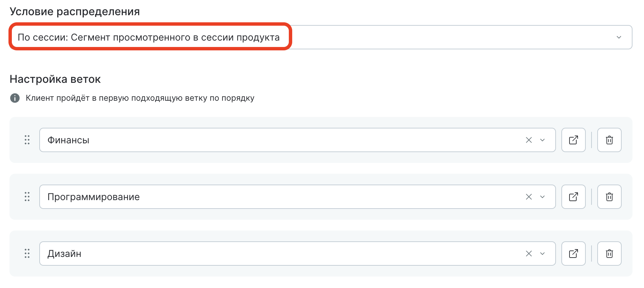The height and width of the screenshot is (288, 644).
Task: Open the Условие распределения dropdown chevron
Action: point(619,37)
